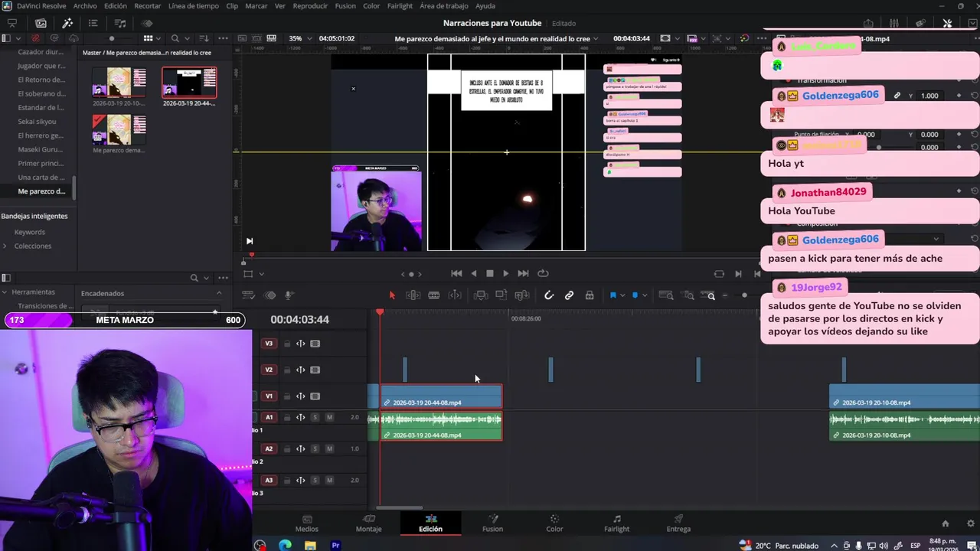
Task: Open the marker color dropdown arrow
Action: click(x=644, y=295)
